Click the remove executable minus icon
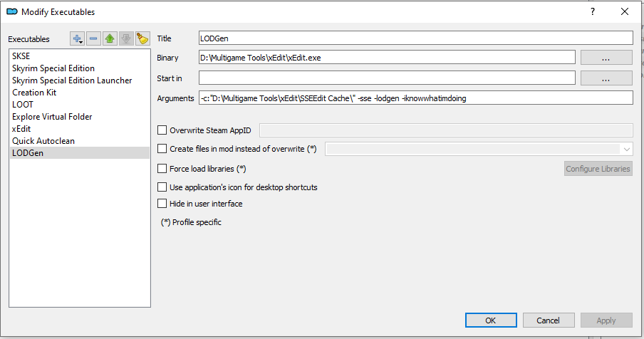 point(94,38)
